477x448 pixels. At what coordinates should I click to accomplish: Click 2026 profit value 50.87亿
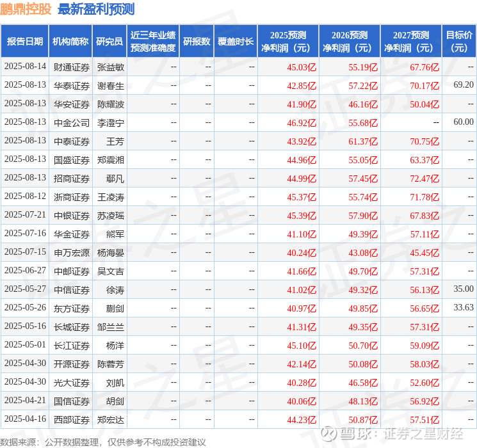pyautogui.click(x=363, y=420)
